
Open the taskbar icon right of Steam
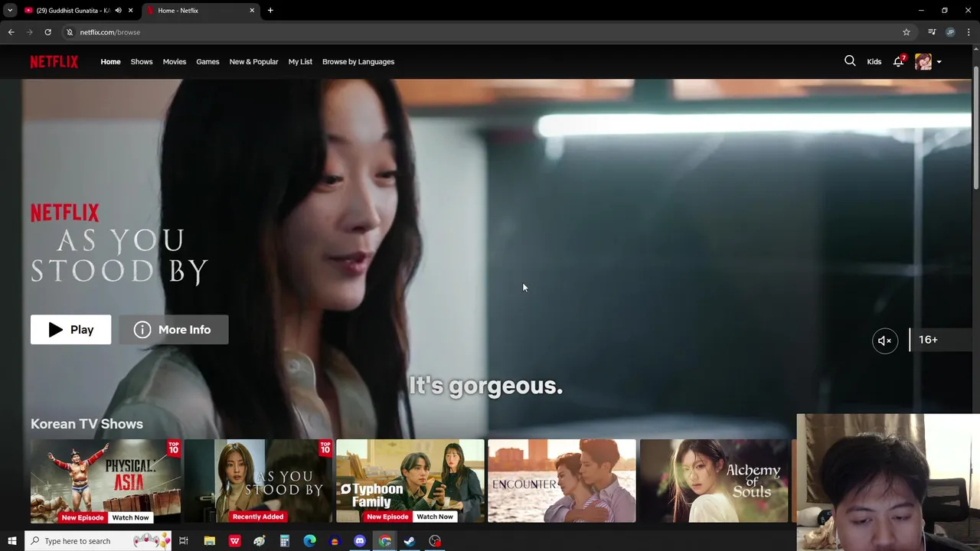click(435, 541)
